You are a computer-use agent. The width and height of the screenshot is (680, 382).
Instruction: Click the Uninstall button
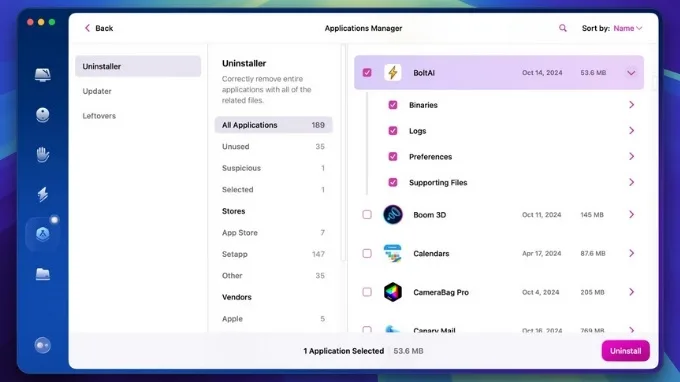625,351
